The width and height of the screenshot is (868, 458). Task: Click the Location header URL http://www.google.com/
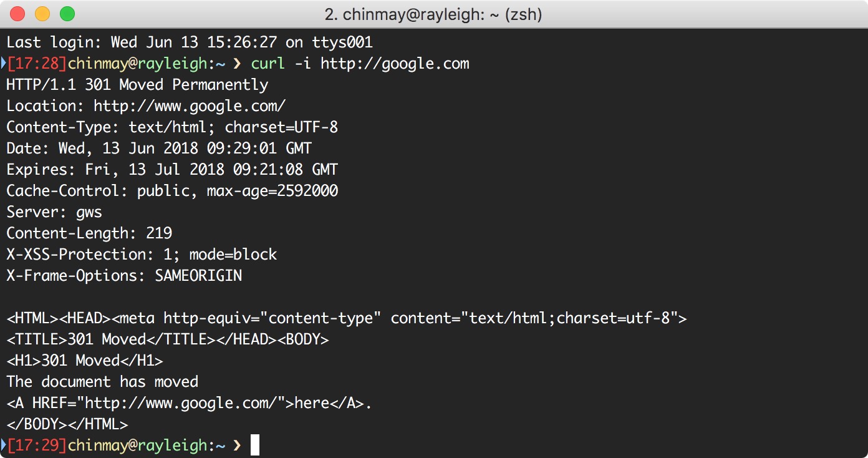click(x=190, y=106)
